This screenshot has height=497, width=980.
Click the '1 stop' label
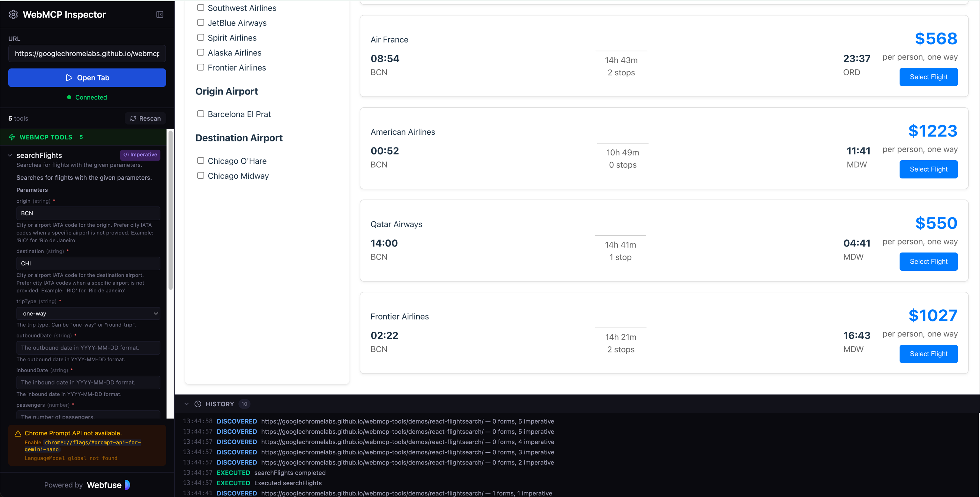click(x=620, y=257)
